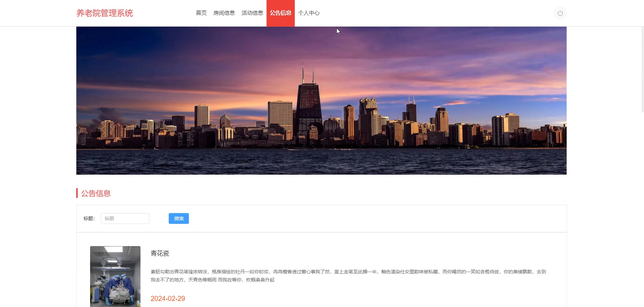
Task: Go to 房间信息 menu
Action: [x=224, y=13]
